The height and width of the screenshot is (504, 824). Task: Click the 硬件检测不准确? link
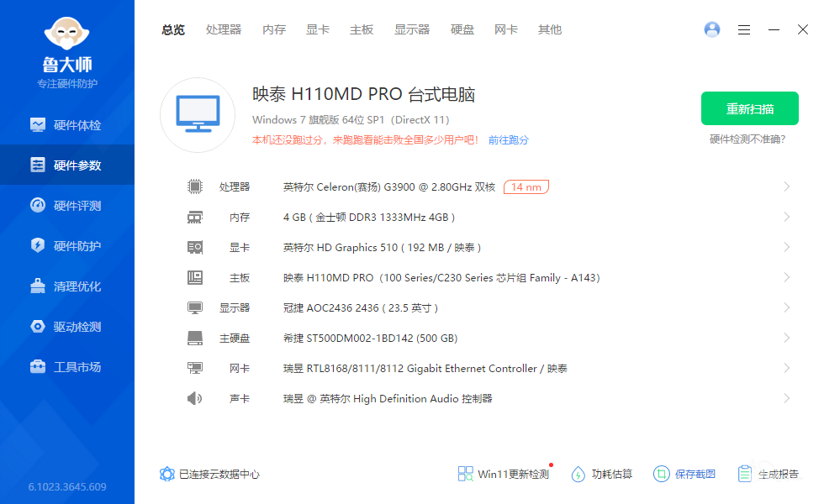point(747,139)
